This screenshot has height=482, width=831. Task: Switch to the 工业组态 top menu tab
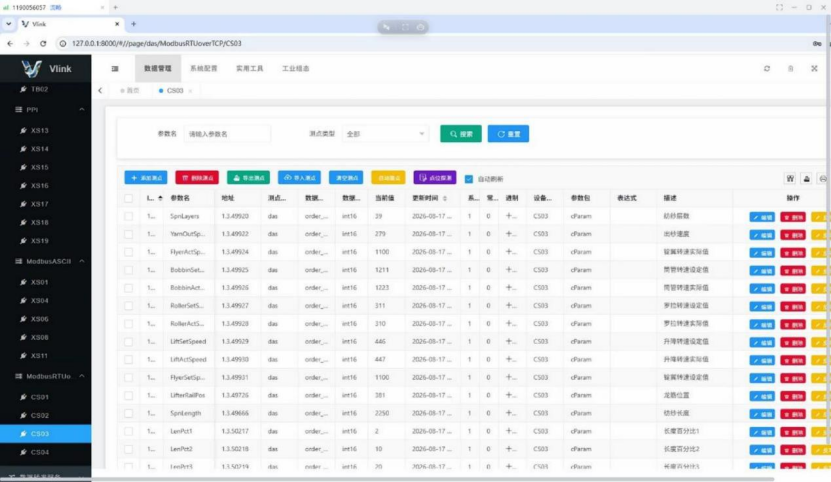pyautogui.click(x=296, y=68)
